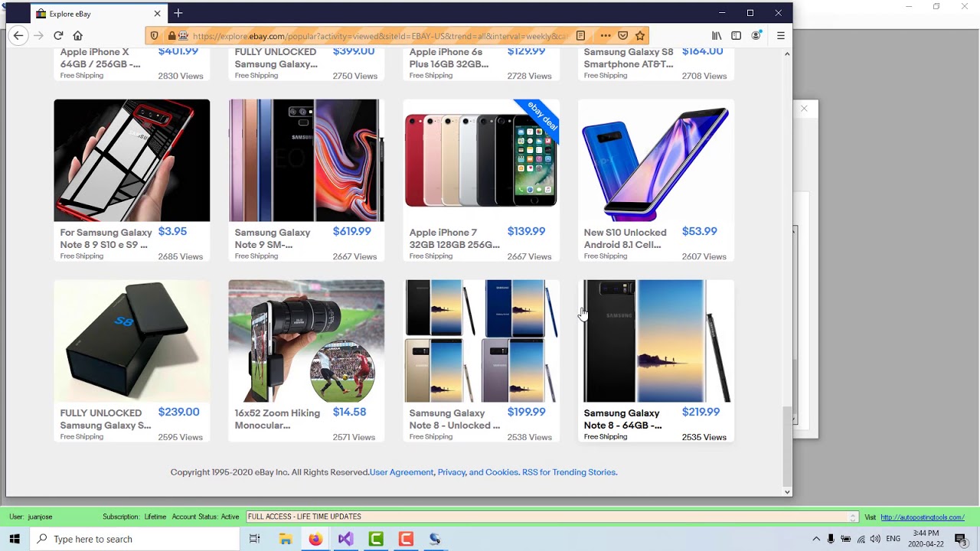Viewport: 980px width, 551px height.
Task: Click the microphone tray icon
Action: pos(831,539)
